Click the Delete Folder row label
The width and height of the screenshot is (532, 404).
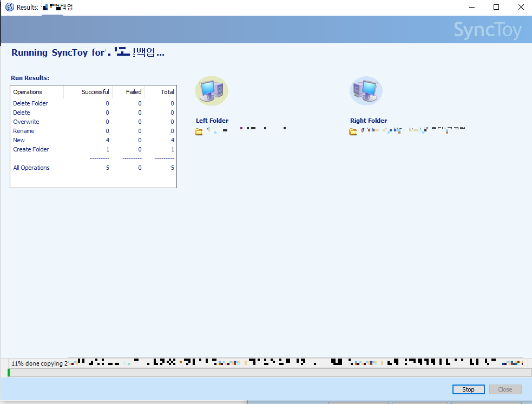pos(30,103)
